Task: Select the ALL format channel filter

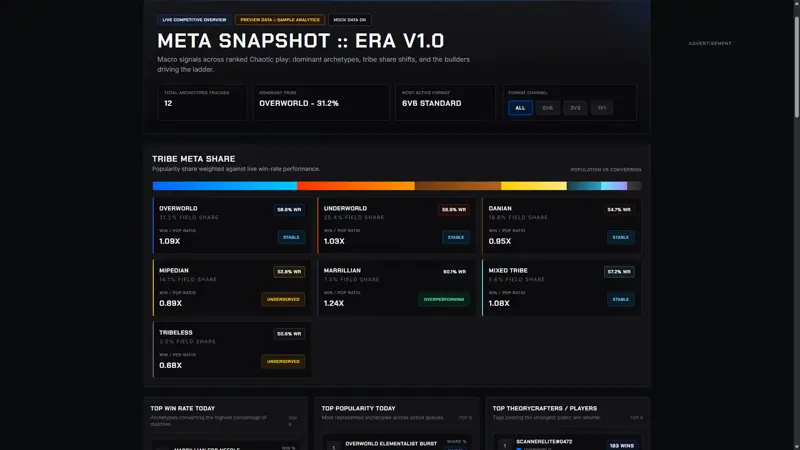Action: click(x=520, y=108)
